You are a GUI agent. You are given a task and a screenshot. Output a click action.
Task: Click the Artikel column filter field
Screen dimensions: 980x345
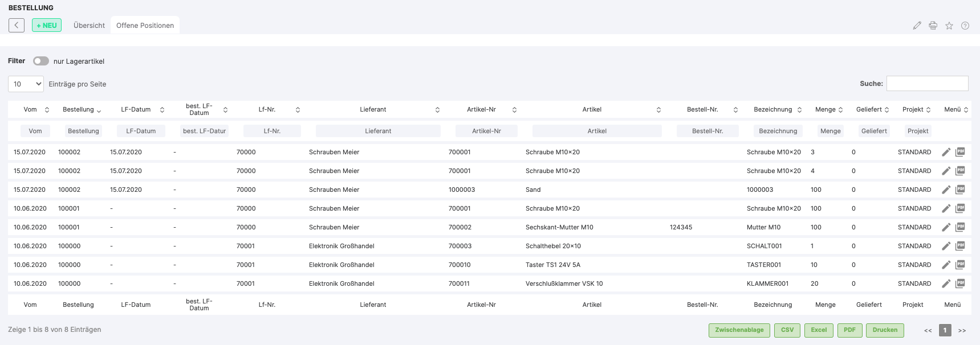pos(596,131)
